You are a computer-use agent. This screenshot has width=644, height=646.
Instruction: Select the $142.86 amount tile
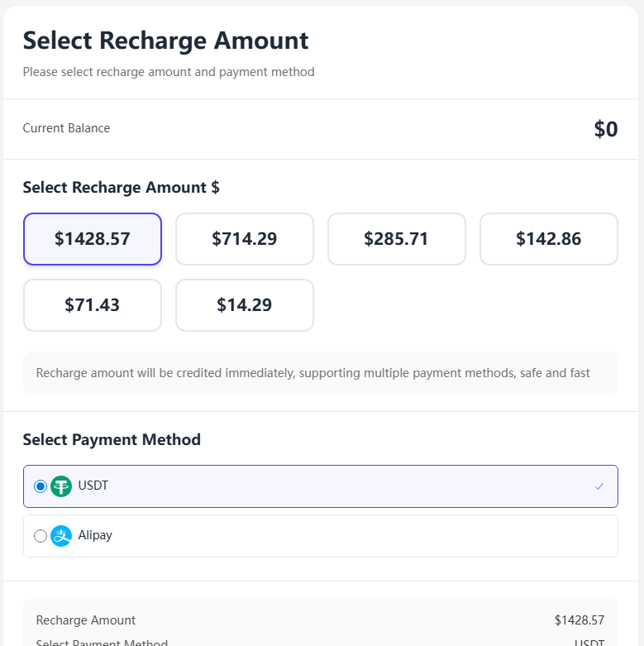(x=549, y=239)
